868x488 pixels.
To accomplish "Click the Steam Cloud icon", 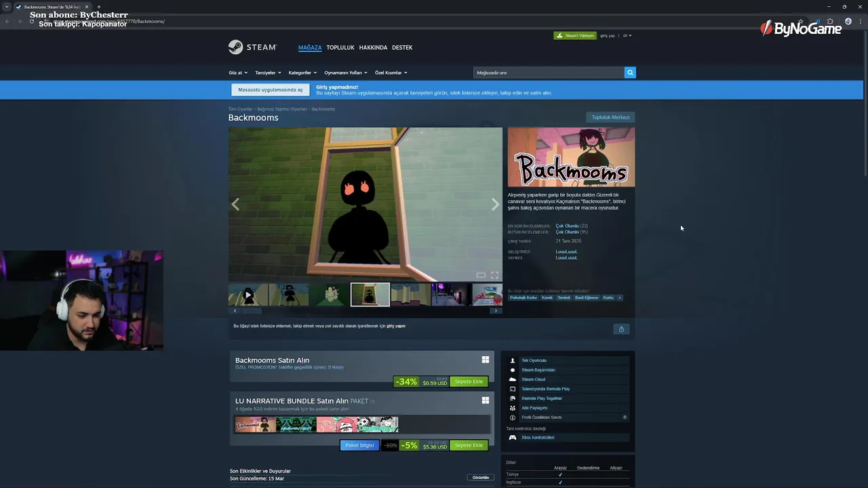I will click(513, 380).
